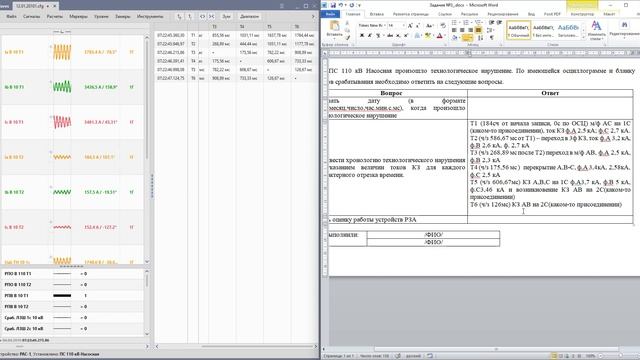Image resolution: width=640 pixels, height=360 pixels.
Task: Insert a numbered list in Word
Action: 465,22
